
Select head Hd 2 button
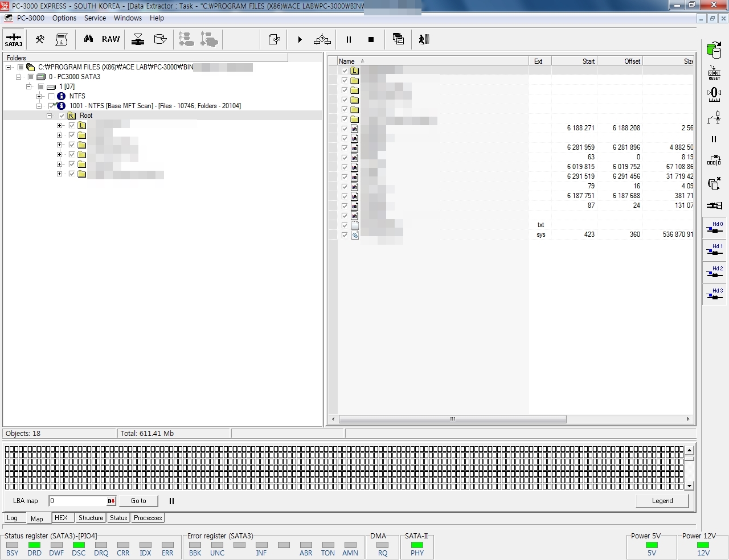tap(714, 273)
